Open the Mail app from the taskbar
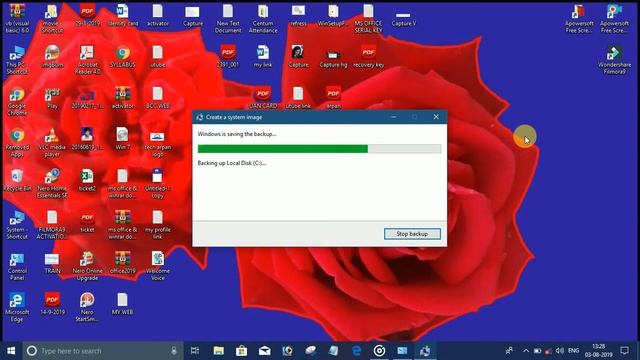 tap(264, 351)
